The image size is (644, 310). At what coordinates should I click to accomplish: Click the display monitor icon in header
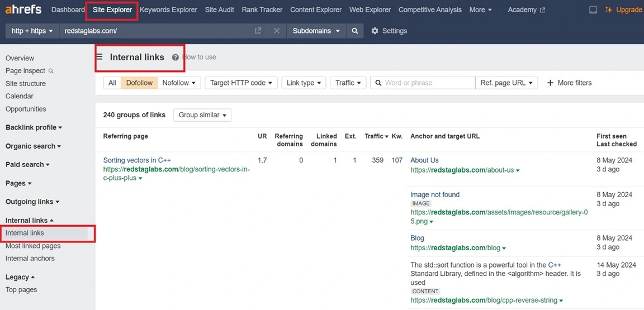tap(593, 10)
